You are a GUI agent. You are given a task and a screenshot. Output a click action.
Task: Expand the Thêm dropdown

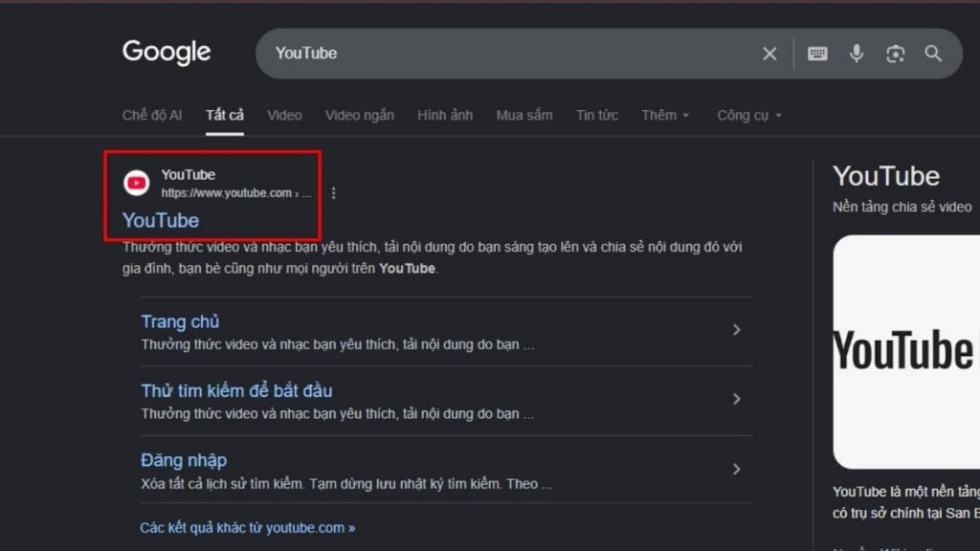click(665, 115)
